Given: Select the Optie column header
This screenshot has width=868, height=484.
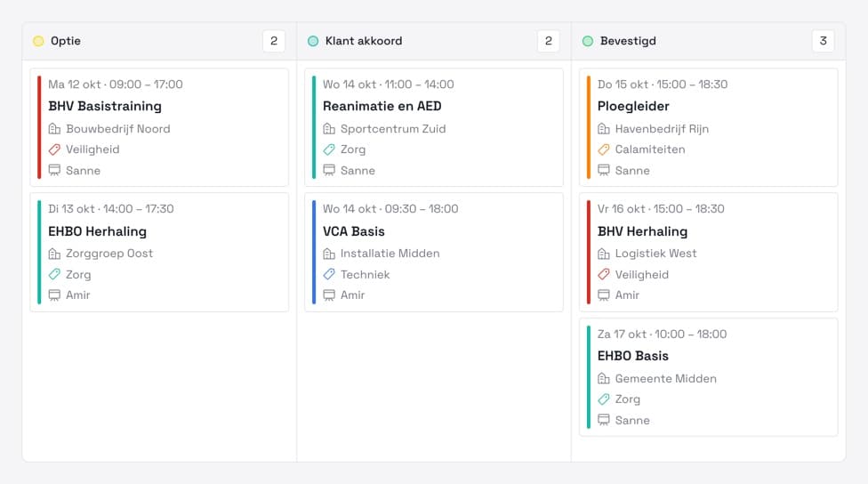Looking at the screenshot, I should point(159,42).
